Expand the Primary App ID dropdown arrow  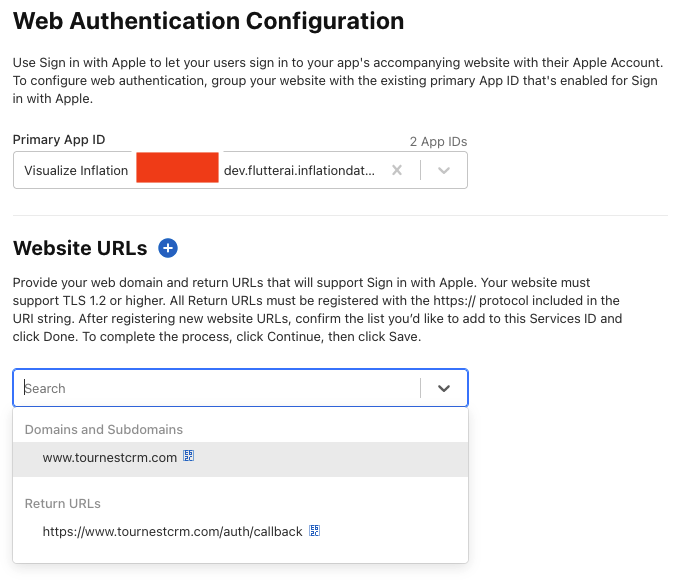tap(445, 170)
